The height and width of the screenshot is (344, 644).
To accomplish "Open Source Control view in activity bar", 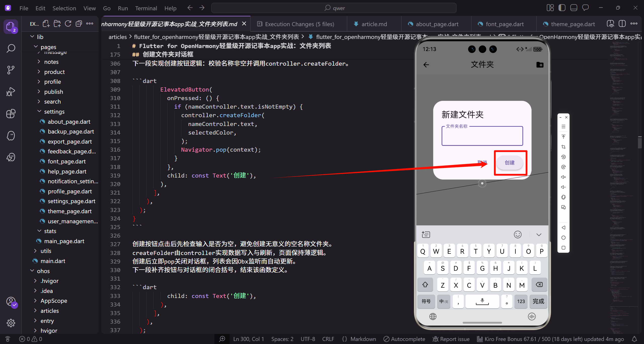I will pos(11,70).
